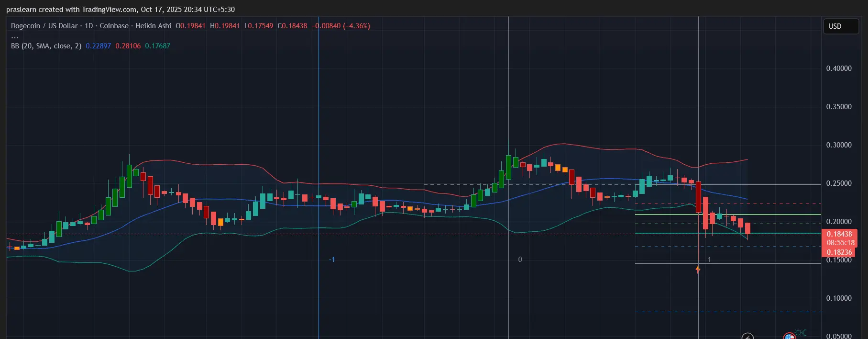
Task: Click the 0.40000 price axis label
Action: 839,68
